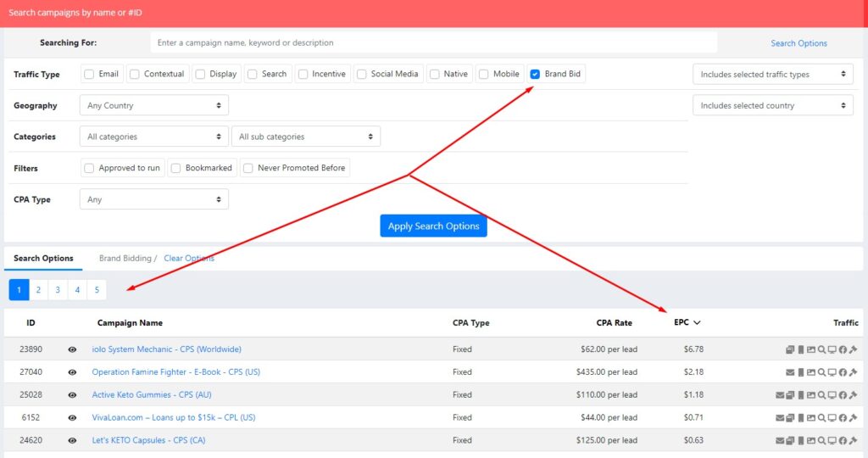Viewport: 868px width, 458px height.
Task: Click the CPA Rate column header
Action: (614, 323)
